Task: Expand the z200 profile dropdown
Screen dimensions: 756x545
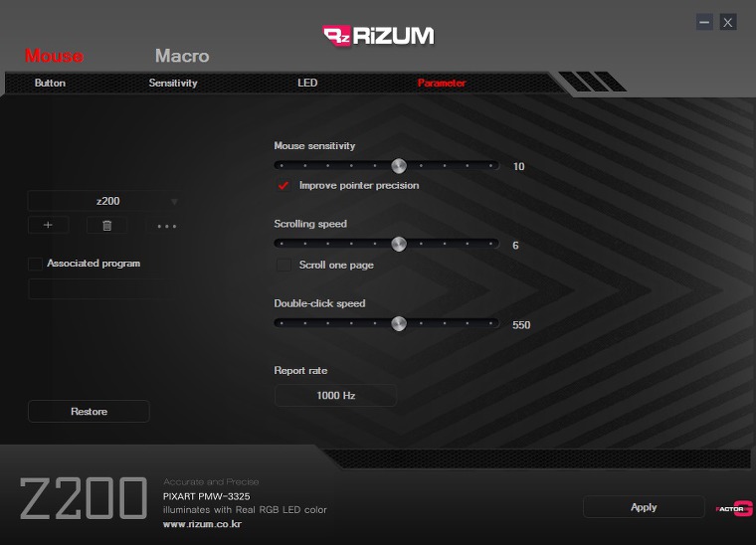Action: point(104,201)
